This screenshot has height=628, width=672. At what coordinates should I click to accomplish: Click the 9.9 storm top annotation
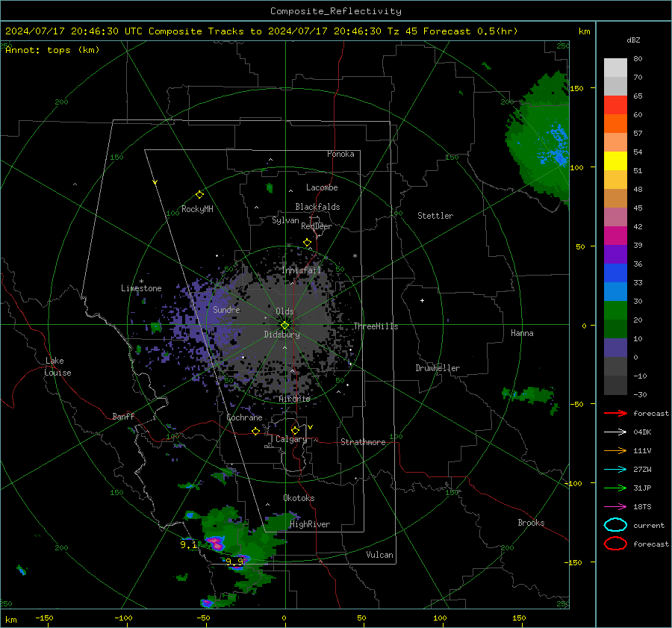[x=234, y=562]
